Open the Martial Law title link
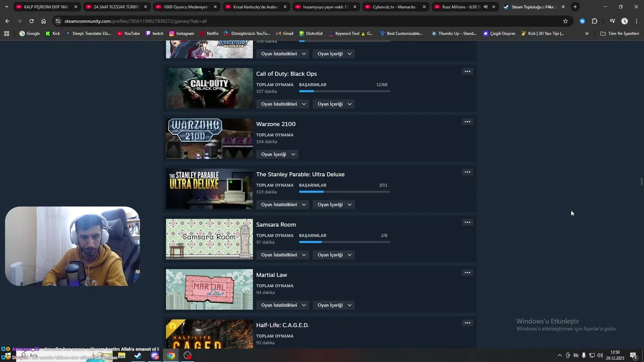 (x=272, y=275)
